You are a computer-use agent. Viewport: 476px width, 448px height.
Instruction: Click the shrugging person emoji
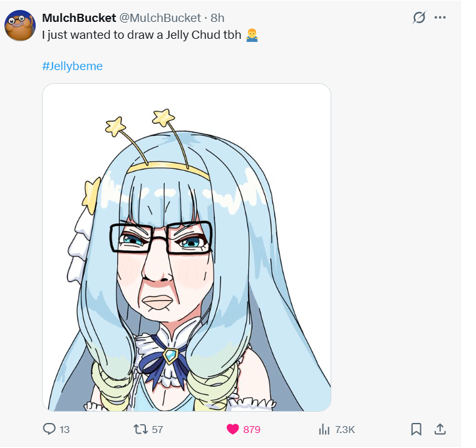pos(252,35)
